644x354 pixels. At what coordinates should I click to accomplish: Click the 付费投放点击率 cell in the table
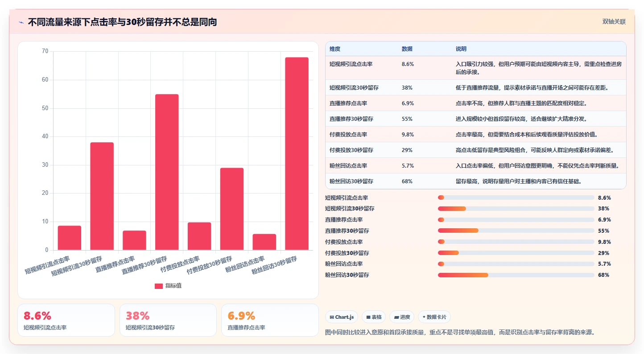(348, 135)
